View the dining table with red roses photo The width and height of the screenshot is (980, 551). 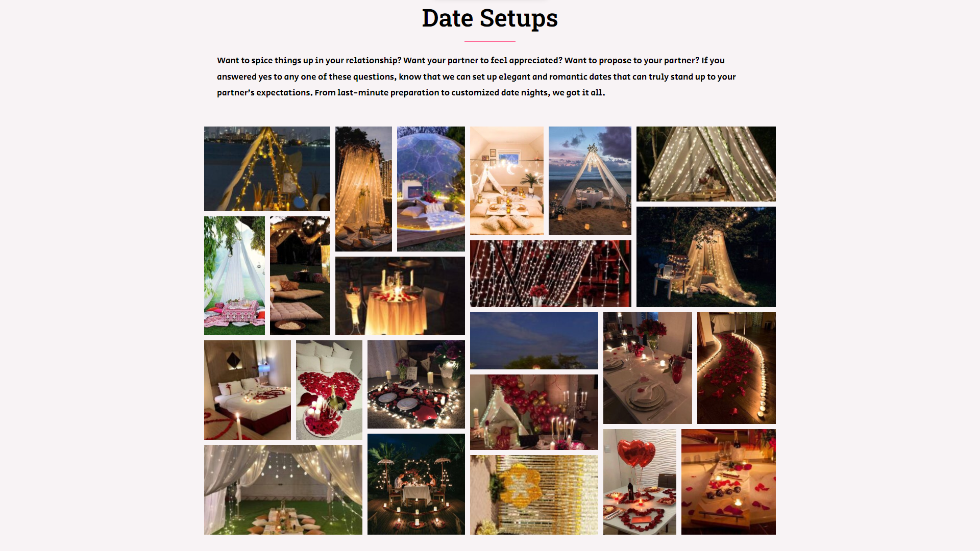647,368
